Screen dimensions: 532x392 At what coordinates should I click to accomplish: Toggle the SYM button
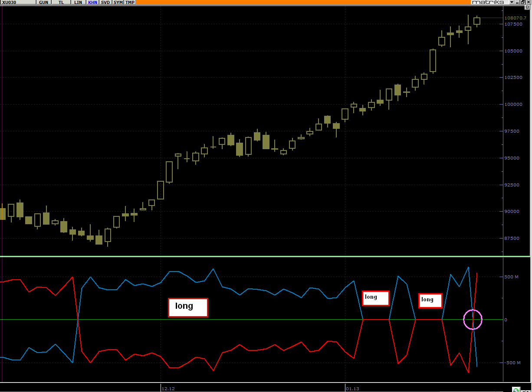pyautogui.click(x=118, y=2)
